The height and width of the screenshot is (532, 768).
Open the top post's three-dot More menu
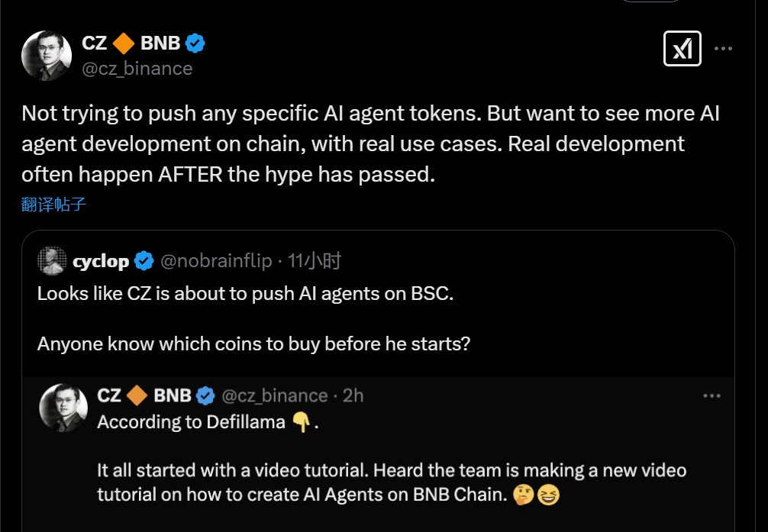point(723,50)
